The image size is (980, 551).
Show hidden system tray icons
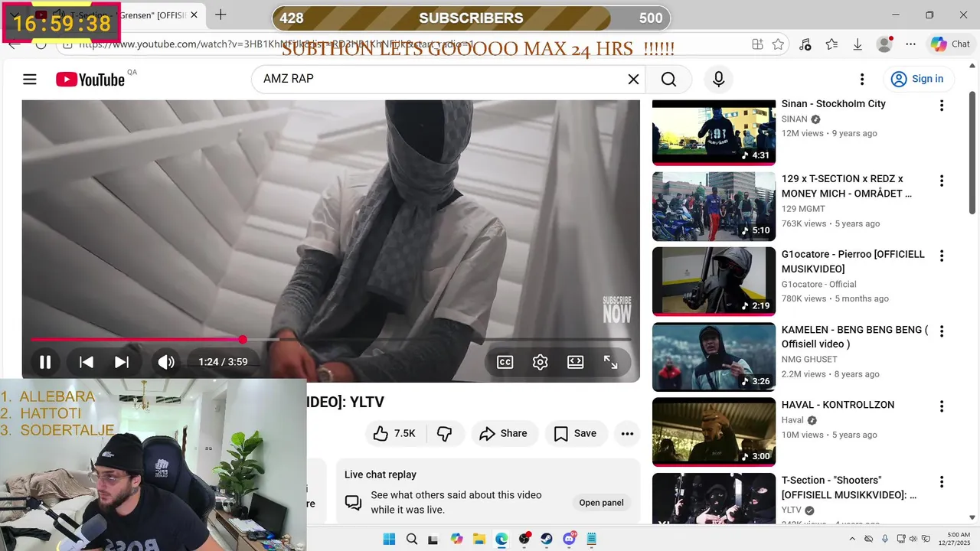[851, 539]
